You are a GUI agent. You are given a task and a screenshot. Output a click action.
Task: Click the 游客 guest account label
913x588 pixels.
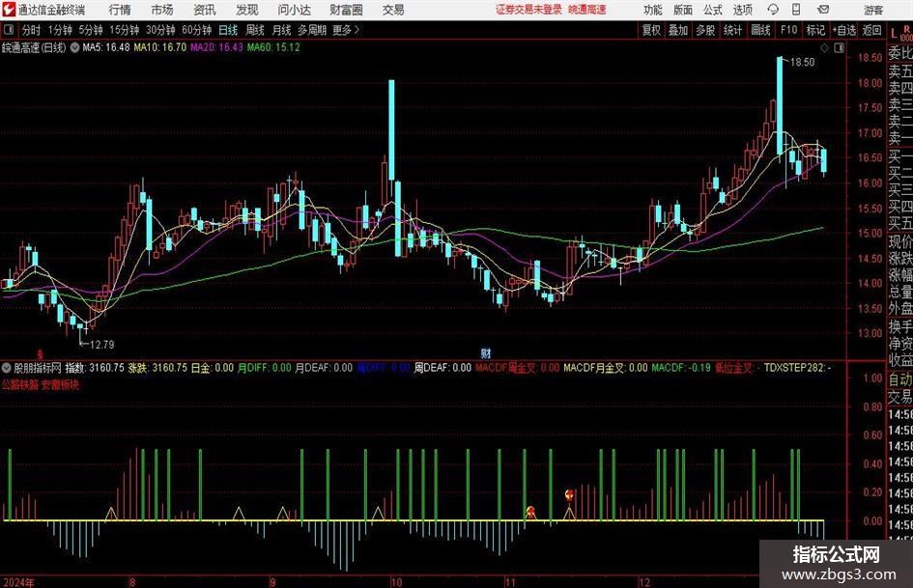click(x=872, y=10)
